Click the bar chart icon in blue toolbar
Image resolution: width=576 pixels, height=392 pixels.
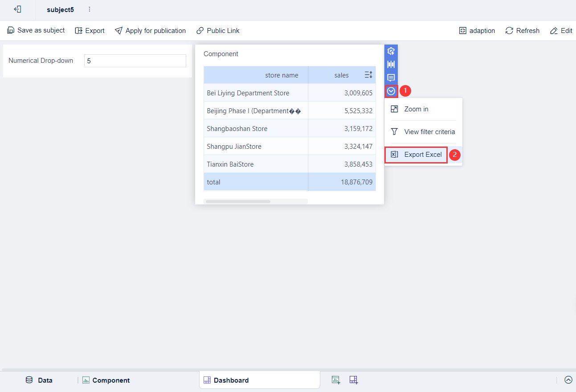click(391, 64)
